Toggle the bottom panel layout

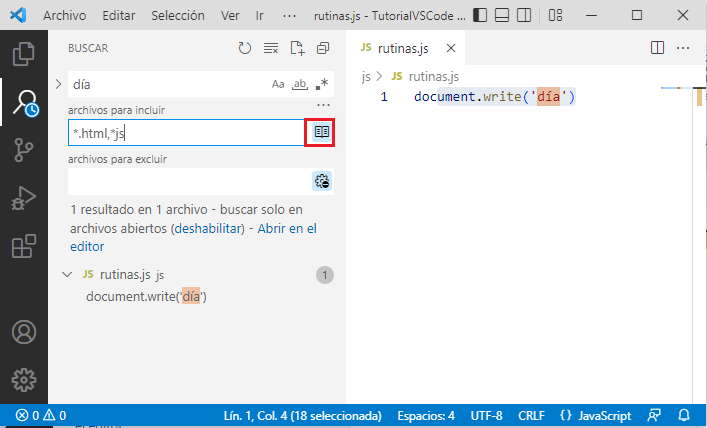coord(502,15)
